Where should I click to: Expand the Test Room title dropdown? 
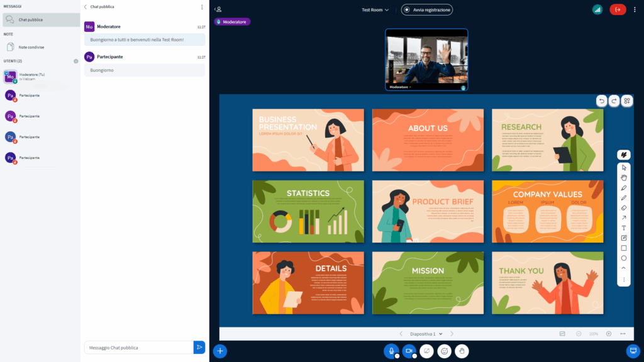coord(375,10)
